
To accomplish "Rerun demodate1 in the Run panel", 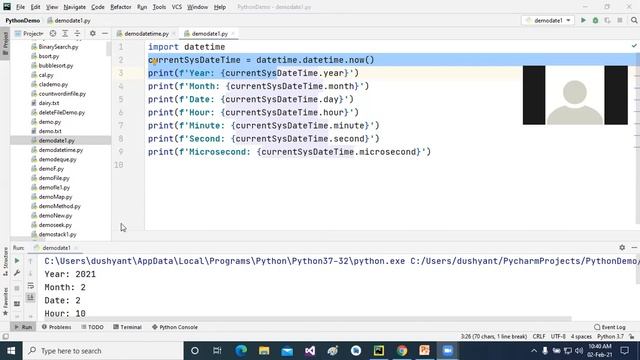I will point(17,260).
